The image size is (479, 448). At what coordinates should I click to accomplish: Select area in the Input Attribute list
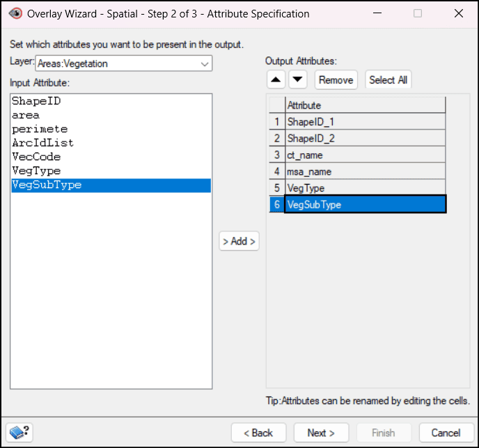click(111, 115)
